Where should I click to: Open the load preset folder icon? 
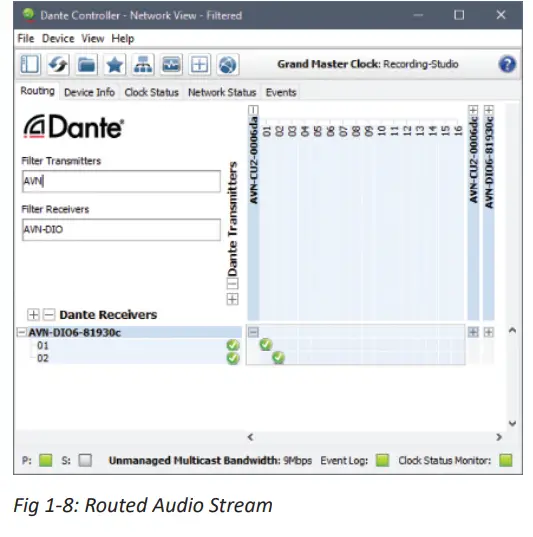click(86, 64)
